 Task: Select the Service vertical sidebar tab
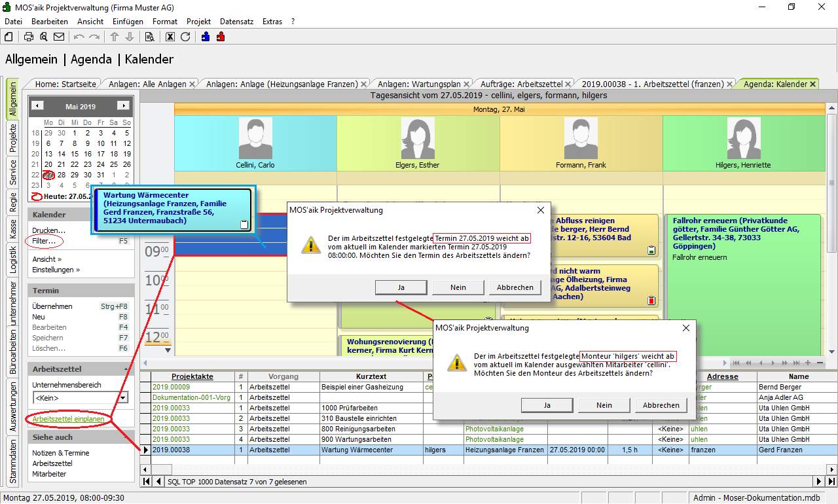12,173
